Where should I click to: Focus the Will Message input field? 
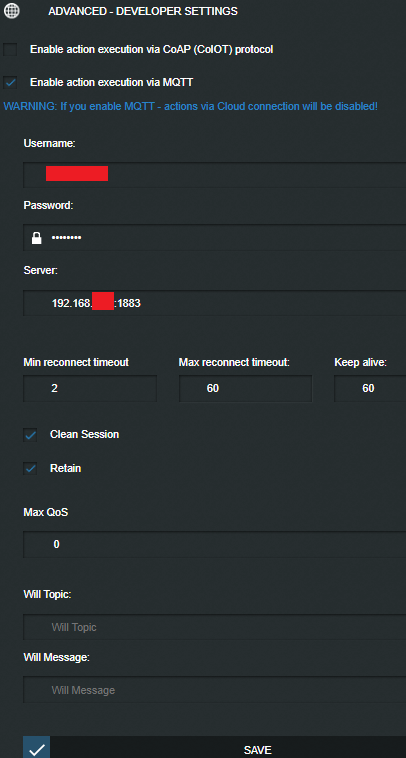(x=215, y=690)
